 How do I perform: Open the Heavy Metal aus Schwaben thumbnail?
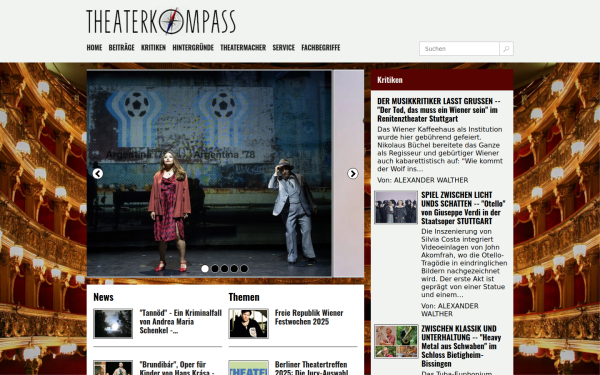[396, 341]
